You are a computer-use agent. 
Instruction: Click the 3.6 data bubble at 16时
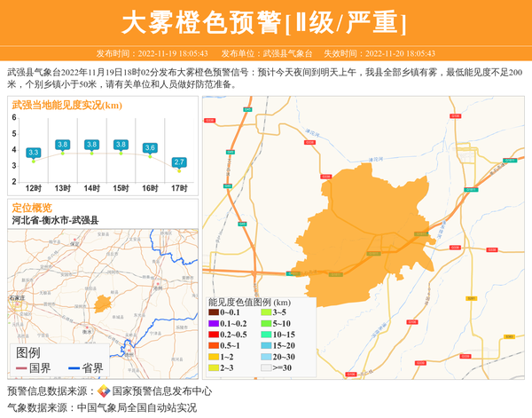click(x=150, y=147)
